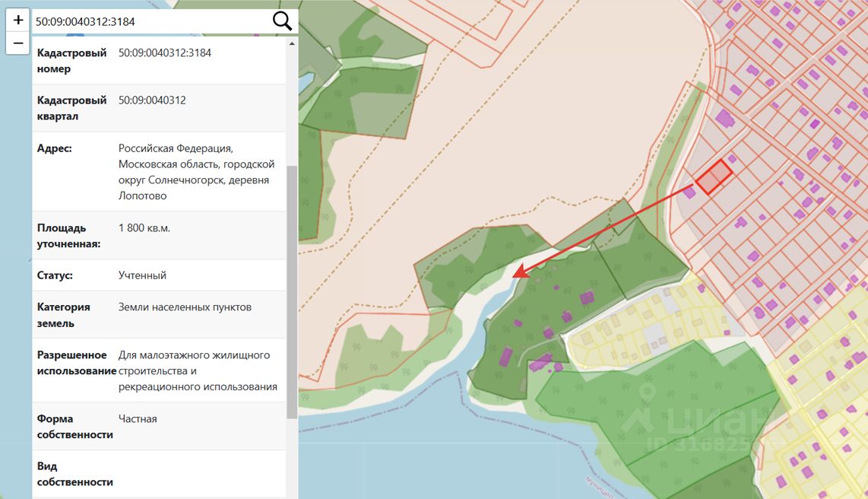Click the info panel scroll up arrow
The width and height of the screenshot is (868, 499).
click(x=292, y=43)
